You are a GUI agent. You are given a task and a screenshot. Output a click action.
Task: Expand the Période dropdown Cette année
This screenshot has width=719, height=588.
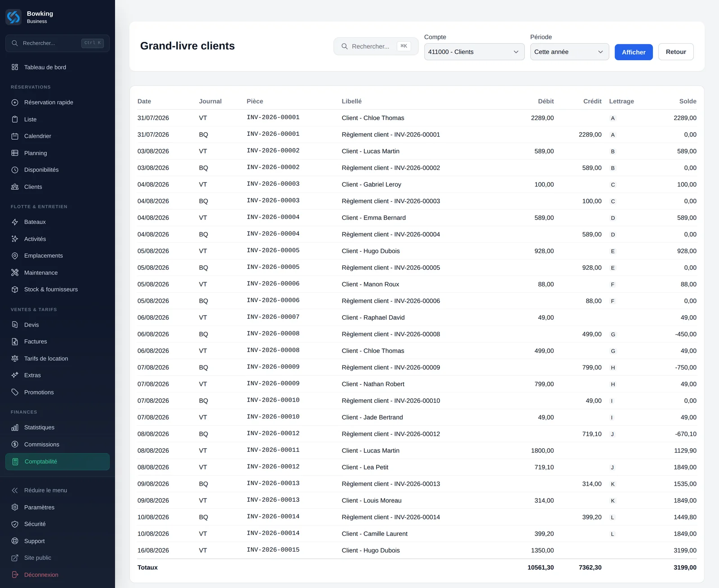click(569, 52)
